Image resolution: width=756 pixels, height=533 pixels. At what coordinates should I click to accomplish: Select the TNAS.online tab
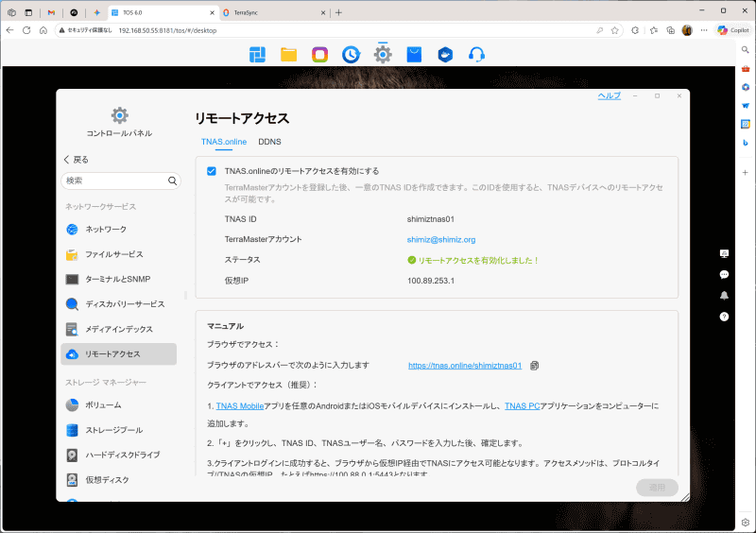coord(224,142)
